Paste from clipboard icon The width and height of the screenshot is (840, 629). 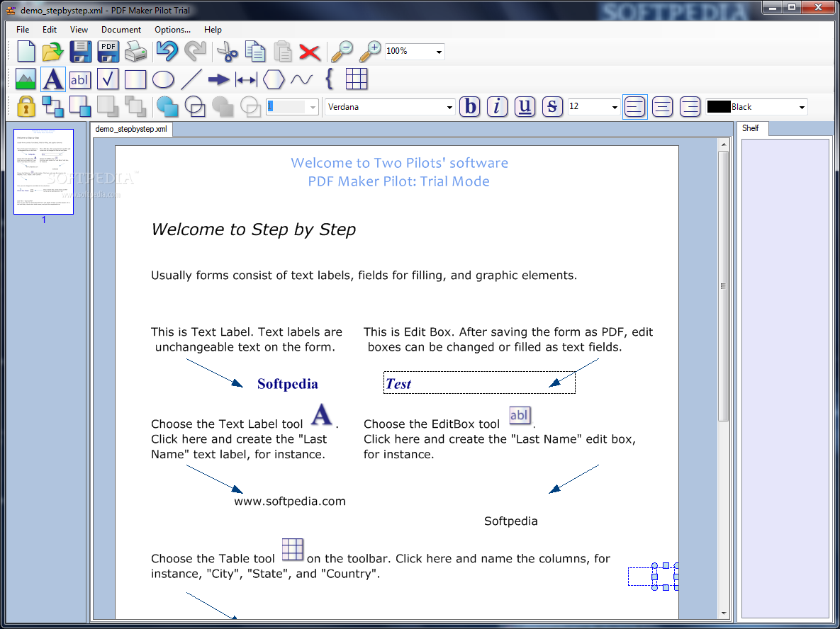click(282, 52)
